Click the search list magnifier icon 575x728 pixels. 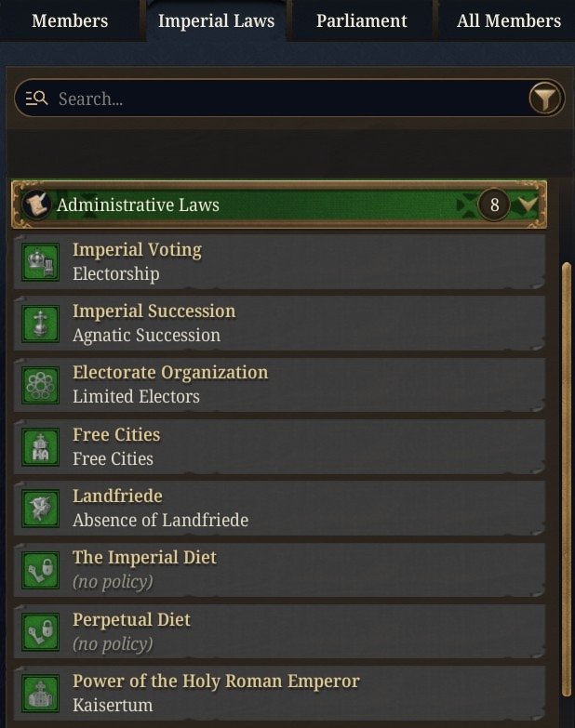click(36, 99)
